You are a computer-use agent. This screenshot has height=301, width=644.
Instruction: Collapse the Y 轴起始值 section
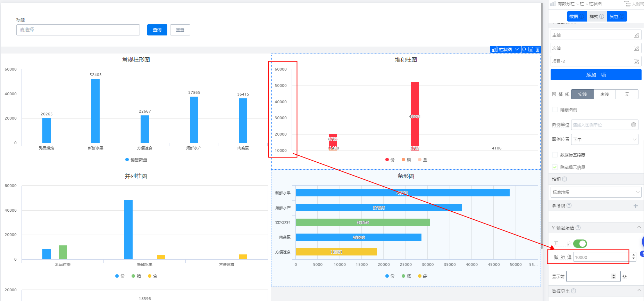[x=639, y=227]
